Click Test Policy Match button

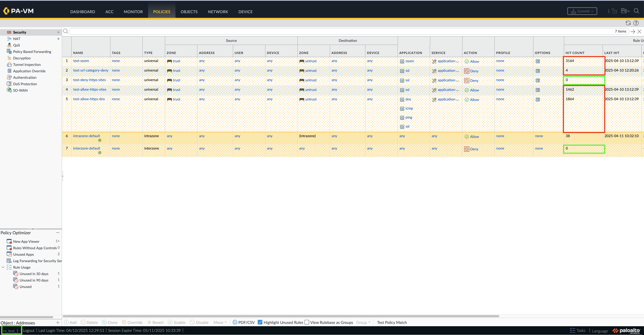tap(392, 322)
